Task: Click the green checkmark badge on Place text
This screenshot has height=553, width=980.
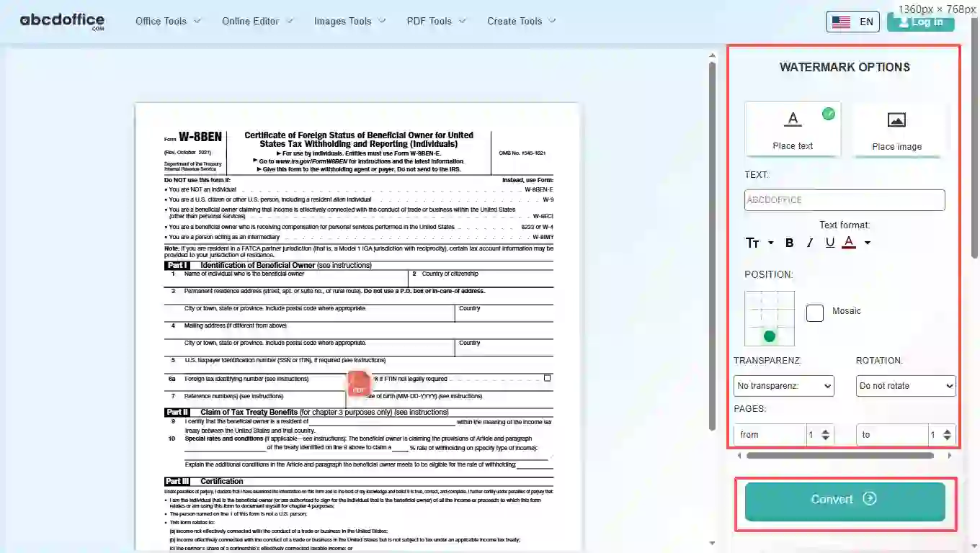Action: [x=829, y=114]
